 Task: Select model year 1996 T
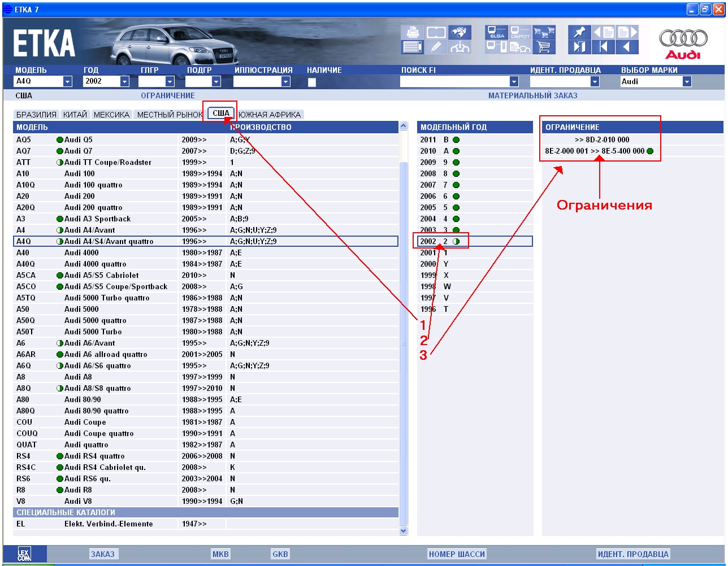pyautogui.click(x=475, y=309)
